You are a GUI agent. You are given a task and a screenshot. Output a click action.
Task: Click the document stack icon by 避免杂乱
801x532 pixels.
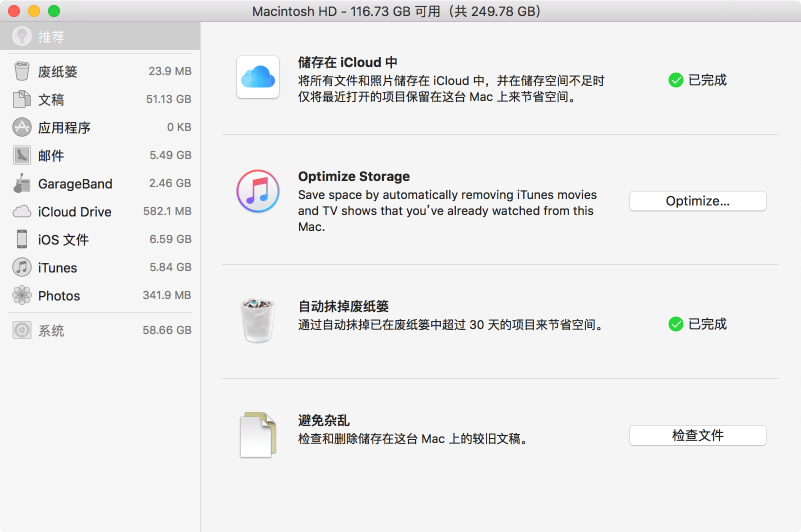pos(258,434)
